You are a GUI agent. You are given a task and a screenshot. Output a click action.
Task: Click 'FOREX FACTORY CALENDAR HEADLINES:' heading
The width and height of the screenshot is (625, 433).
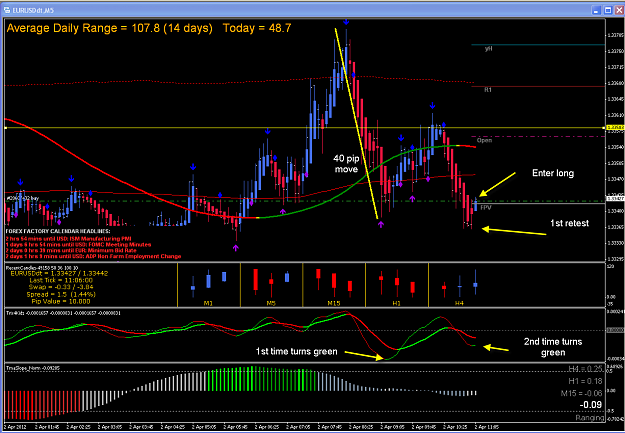click(58, 231)
